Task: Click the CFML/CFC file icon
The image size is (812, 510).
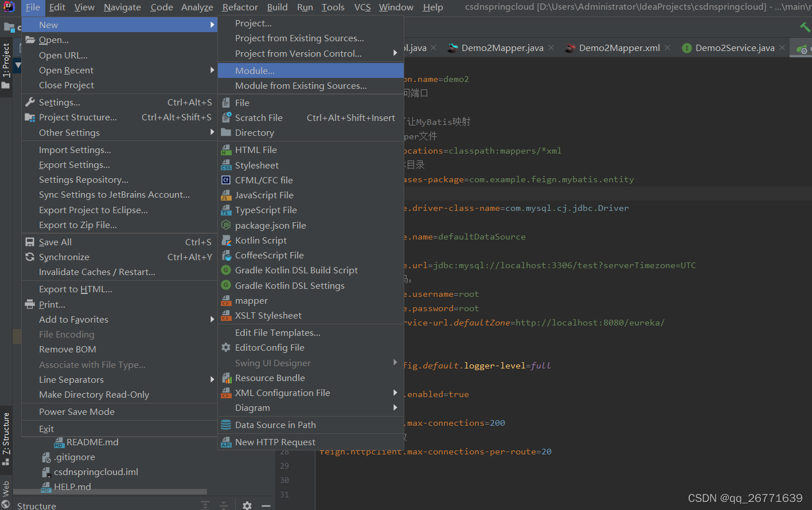Action: click(226, 180)
